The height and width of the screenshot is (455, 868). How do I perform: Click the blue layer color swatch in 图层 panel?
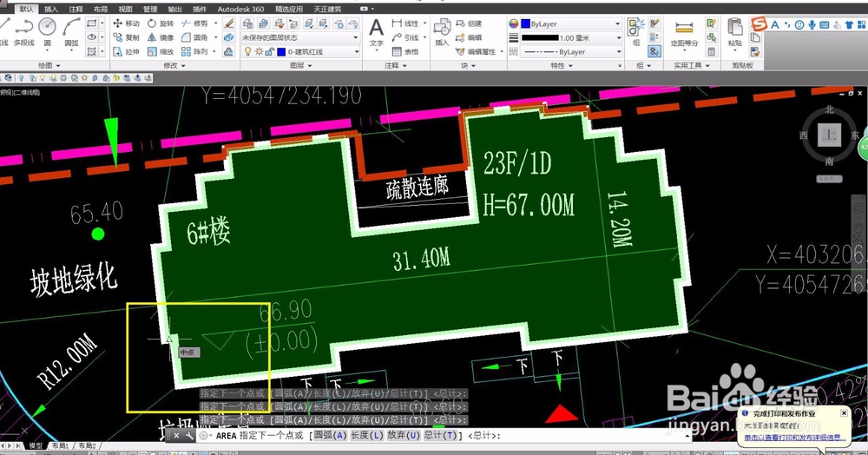pyautogui.click(x=281, y=51)
